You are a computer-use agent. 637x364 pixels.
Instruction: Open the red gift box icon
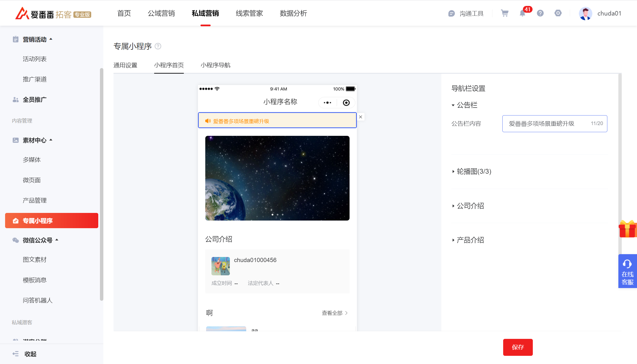[628, 229]
